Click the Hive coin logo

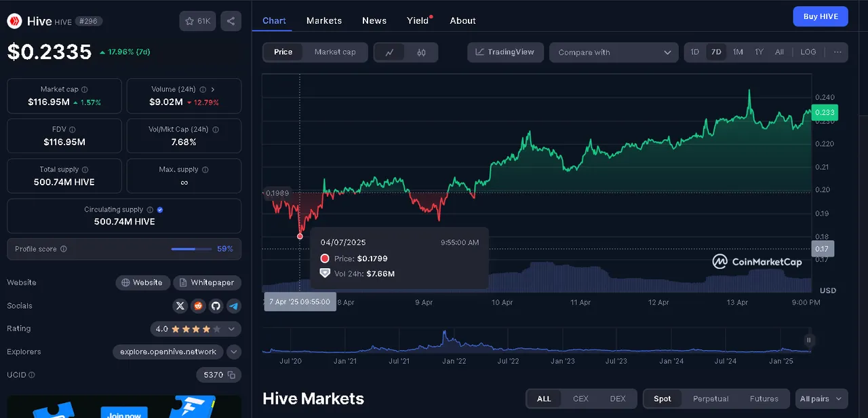[15, 21]
